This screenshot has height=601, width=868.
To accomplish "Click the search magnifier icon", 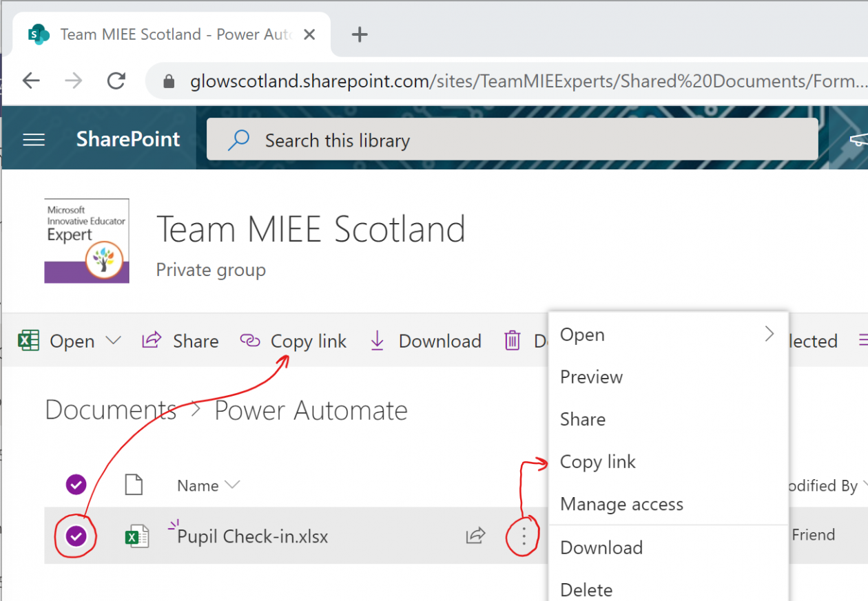I will tap(238, 140).
